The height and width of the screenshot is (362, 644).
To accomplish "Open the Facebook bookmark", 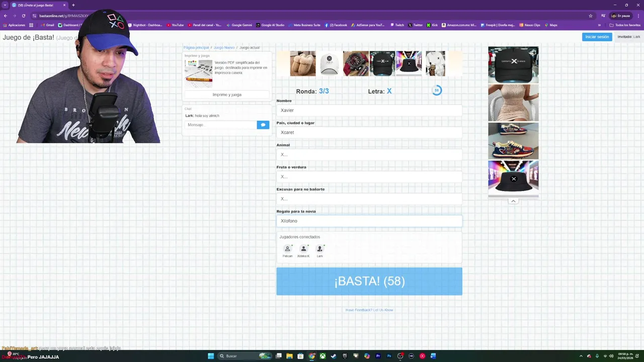I will pyautogui.click(x=336, y=25).
